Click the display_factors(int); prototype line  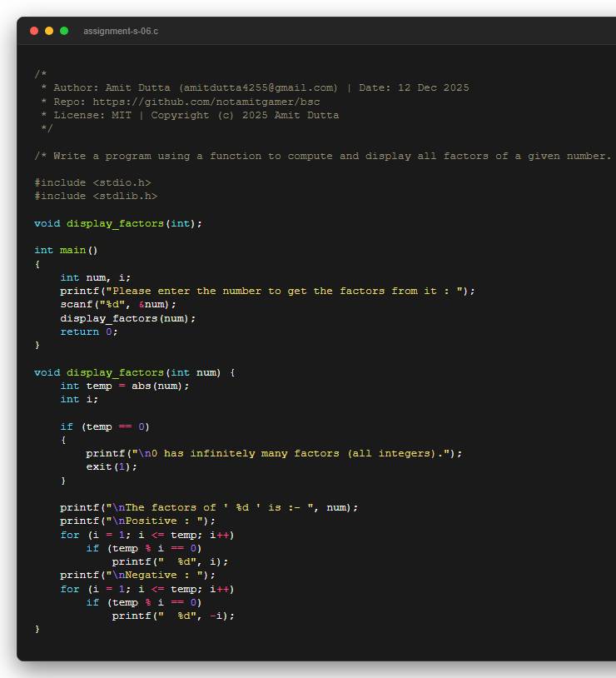(x=118, y=223)
